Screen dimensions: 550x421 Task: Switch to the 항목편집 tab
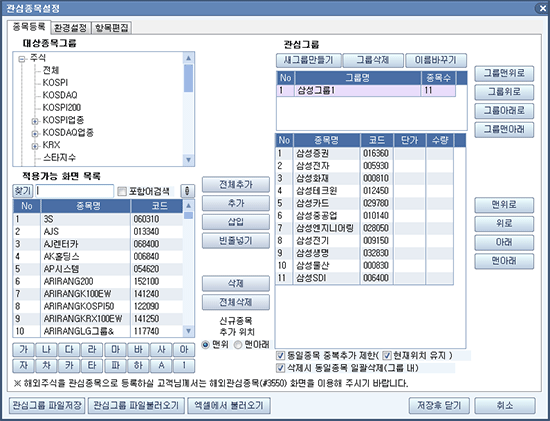pyautogui.click(x=112, y=28)
